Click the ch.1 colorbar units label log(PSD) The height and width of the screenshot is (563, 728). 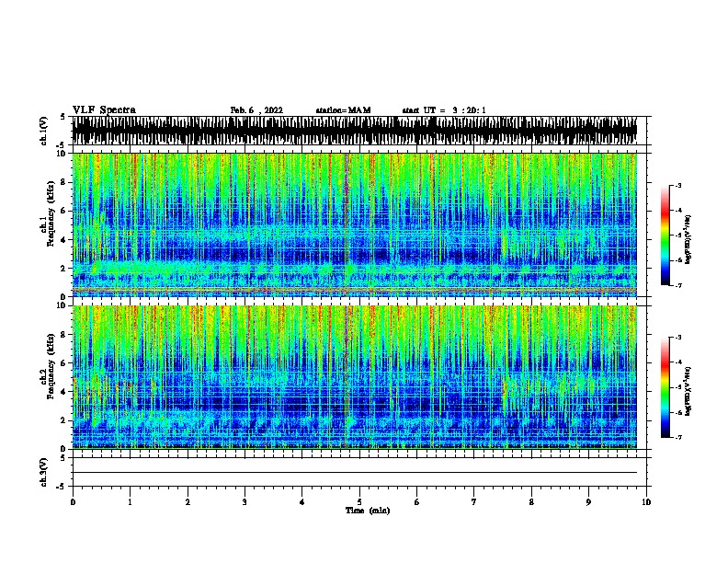coord(688,239)
